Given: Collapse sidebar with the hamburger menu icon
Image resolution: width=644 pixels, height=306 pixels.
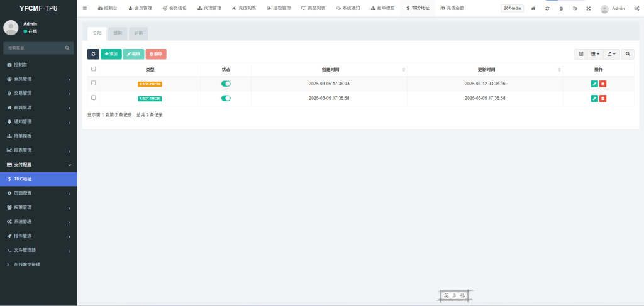Looking at the screenshot, I should coord(85,9).
